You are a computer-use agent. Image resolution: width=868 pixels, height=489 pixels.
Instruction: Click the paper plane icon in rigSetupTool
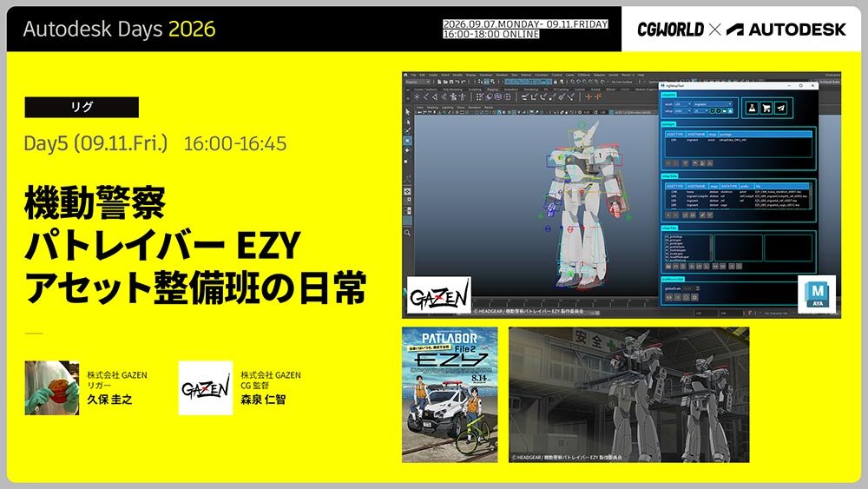click(x=780, y=108)
